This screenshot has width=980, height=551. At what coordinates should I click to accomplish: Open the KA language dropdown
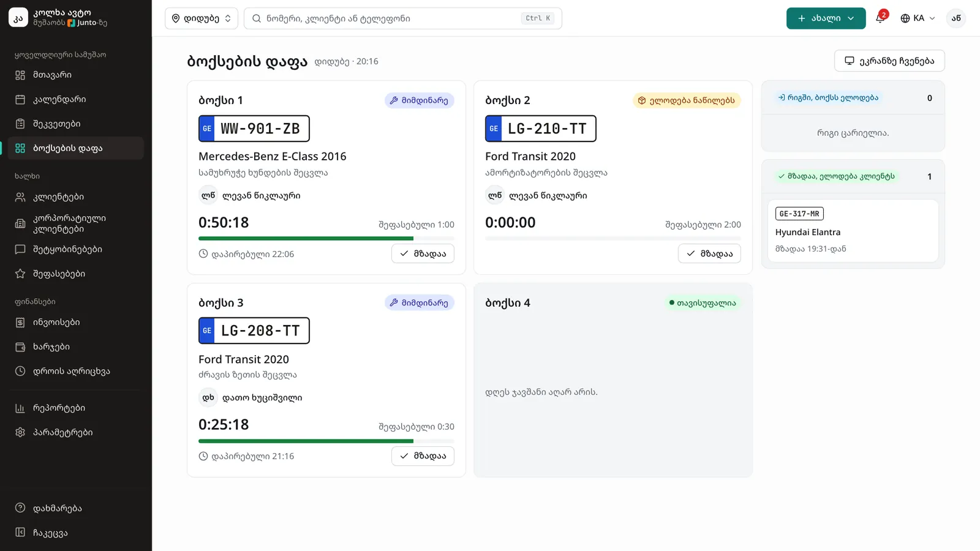coord(918,18)
